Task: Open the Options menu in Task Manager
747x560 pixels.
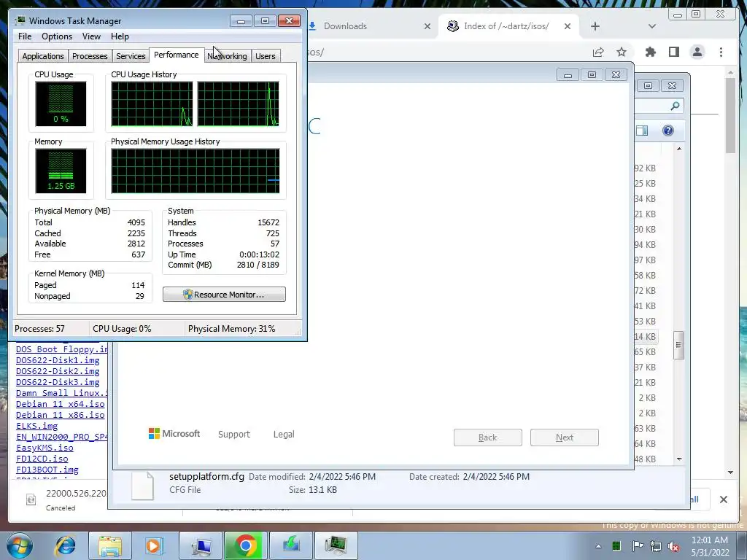Action: (57, 36)
